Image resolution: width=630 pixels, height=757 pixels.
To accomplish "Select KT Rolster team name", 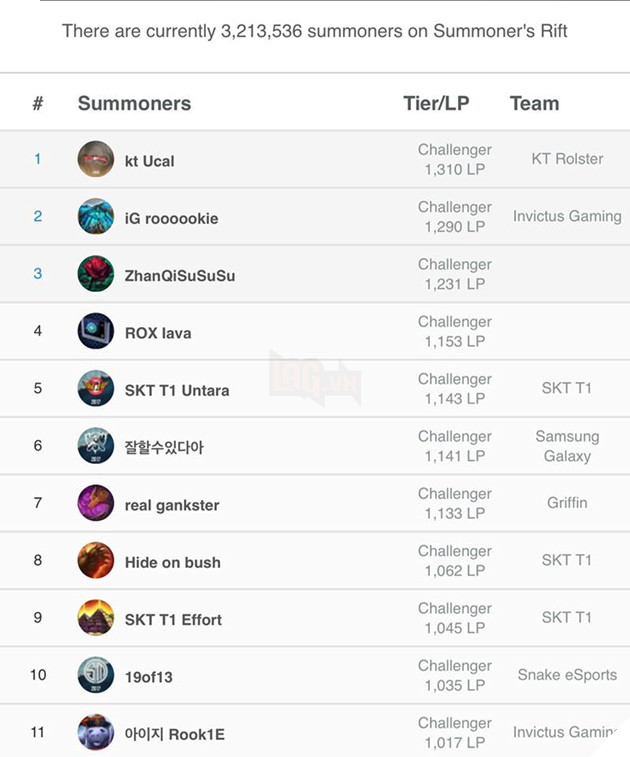I will pos(567,159).
